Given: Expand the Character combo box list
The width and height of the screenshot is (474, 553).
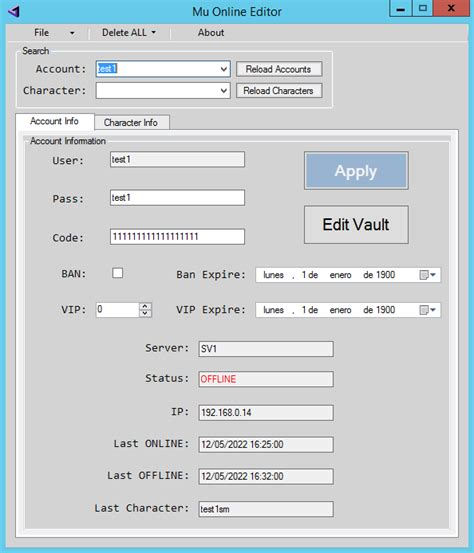Looking at the screenshot, I should tap(224, 91).
